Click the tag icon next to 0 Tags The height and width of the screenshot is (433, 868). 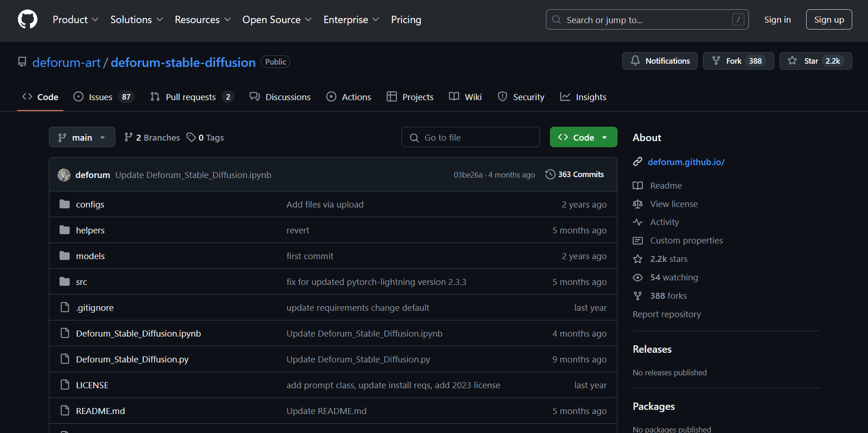pyautogui.click(x=191, y=138)
